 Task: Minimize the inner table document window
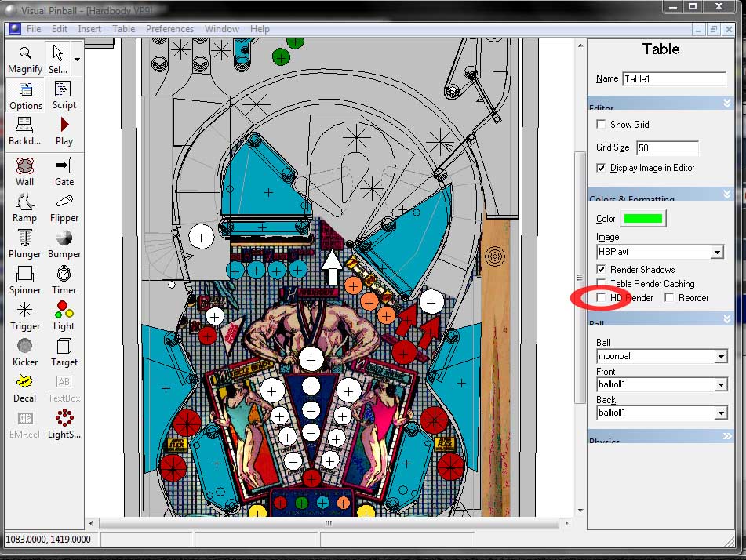(x=698, y=29)
